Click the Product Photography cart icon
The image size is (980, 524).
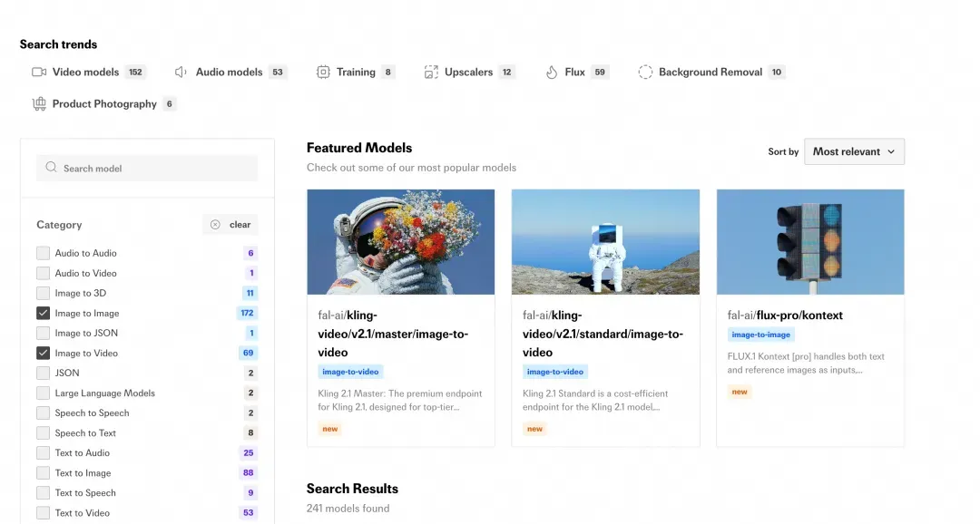(39, 103)
